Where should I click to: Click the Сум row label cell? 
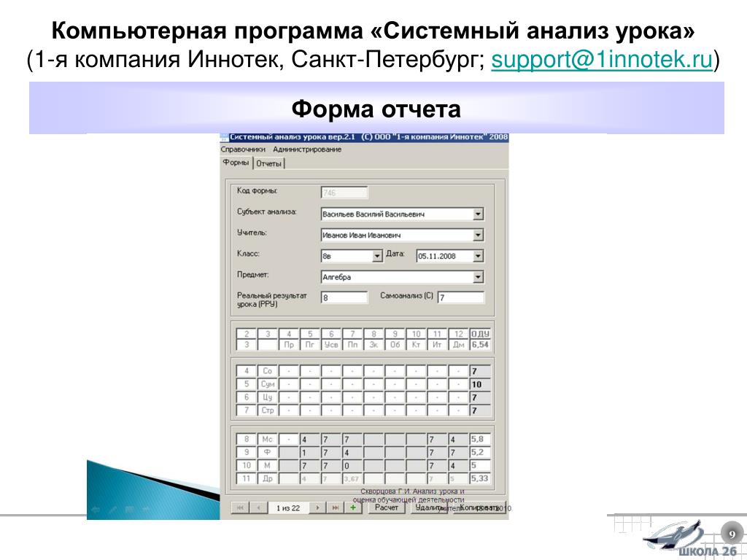267,384
